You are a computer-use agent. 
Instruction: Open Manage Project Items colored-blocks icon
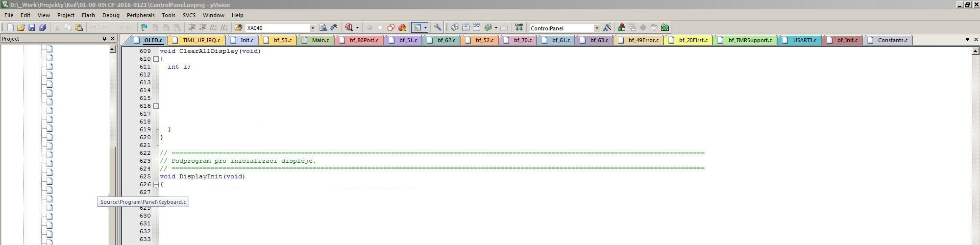pyautogui.click(x=621, y=28)
